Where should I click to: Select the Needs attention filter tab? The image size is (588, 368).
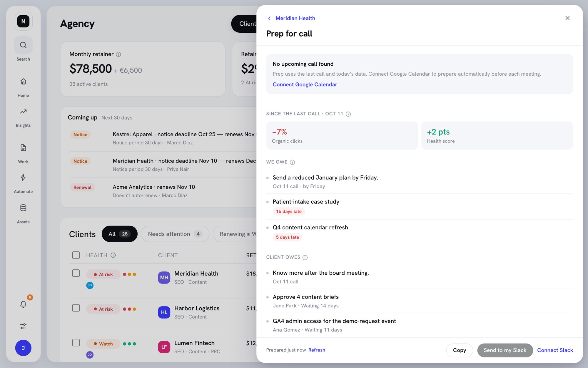click(175, 234)
